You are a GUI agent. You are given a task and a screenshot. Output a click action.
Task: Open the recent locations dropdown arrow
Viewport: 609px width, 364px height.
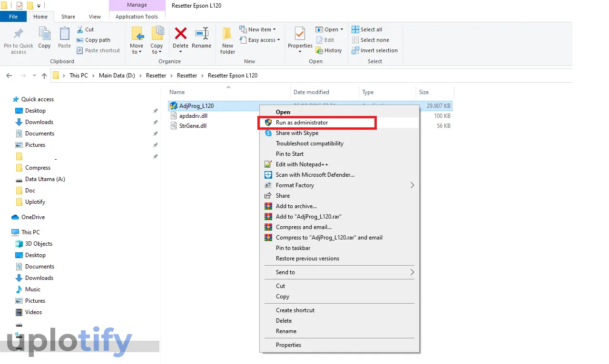[x=34, y=76]
